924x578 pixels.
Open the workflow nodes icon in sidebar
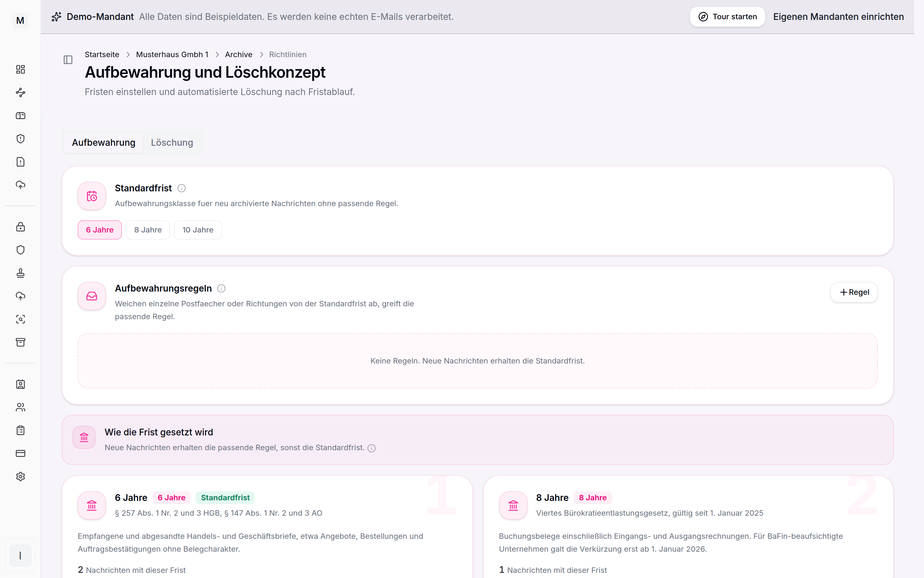(20, 92)
